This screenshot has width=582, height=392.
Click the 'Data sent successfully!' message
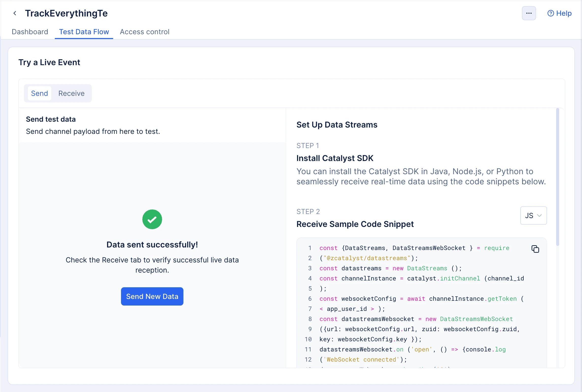(x=152, y=245)
